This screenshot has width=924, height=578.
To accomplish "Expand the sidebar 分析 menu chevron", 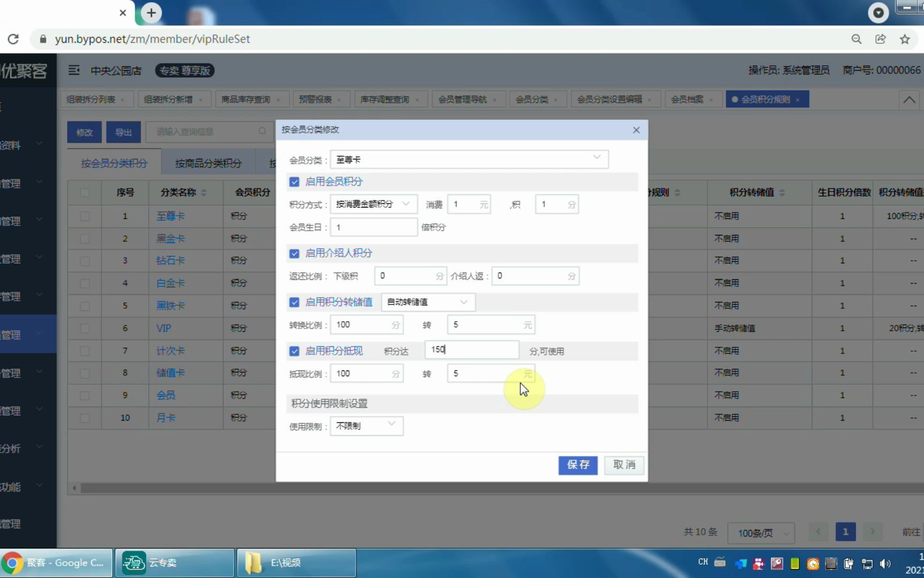I will (x=39, y=447).
